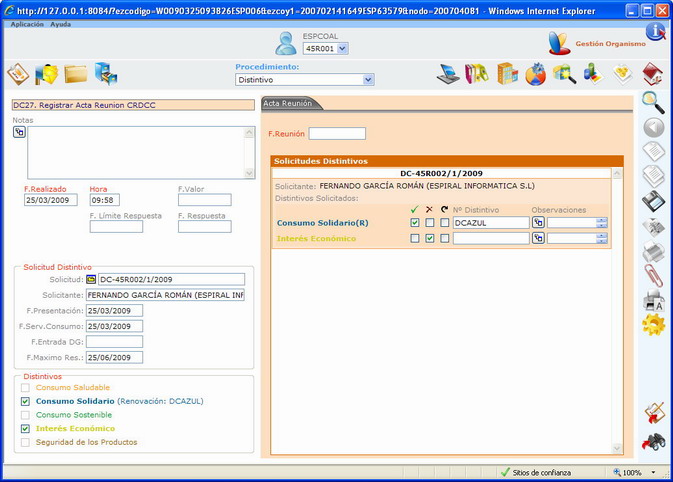
Task: Check the Seguridad de los Productos checkbox
Action: click(x=25, y=441)
